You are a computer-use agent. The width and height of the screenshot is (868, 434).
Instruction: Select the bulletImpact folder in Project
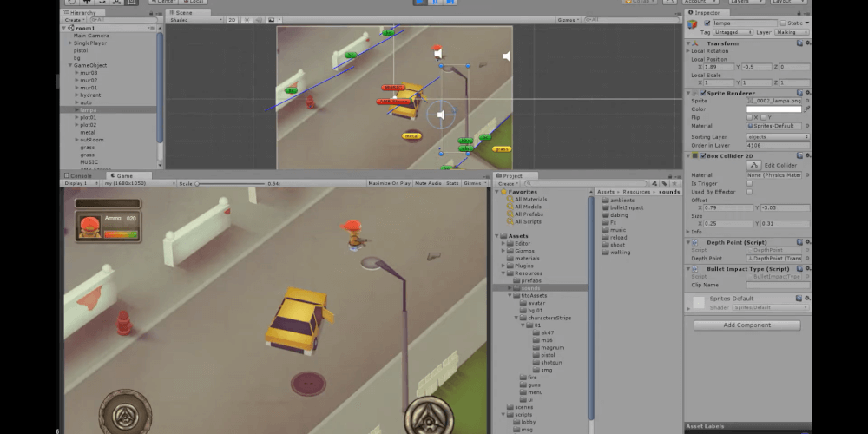628,207
